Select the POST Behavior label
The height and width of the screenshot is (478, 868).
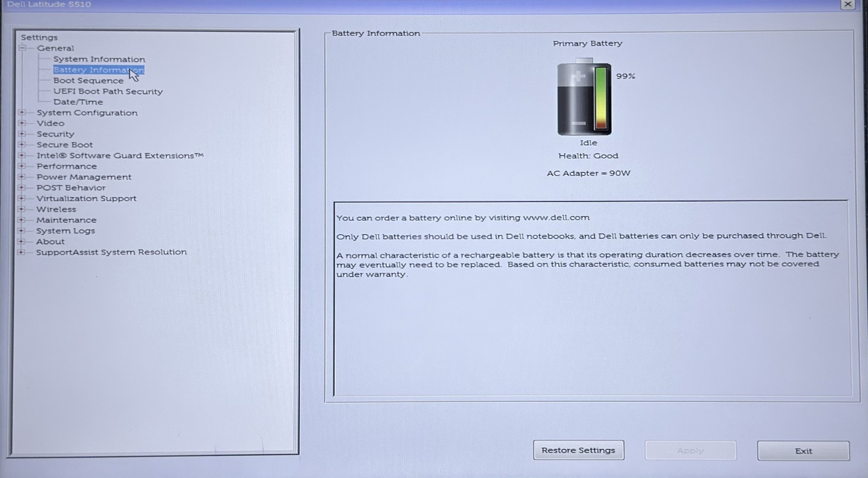tap(71, 188)
